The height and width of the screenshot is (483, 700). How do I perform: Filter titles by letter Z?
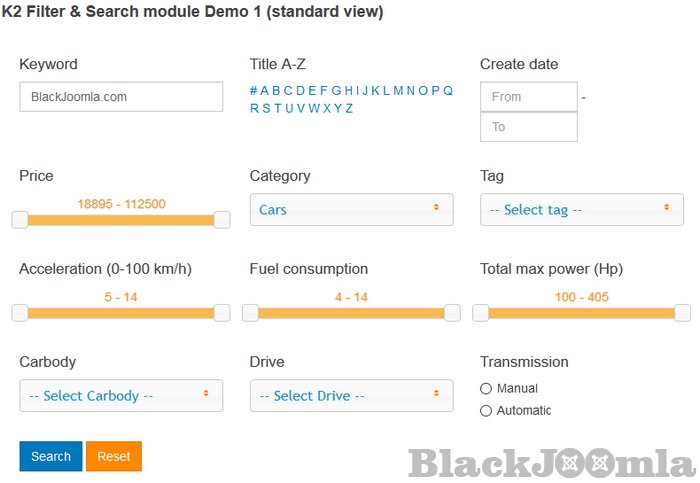(349, 109)
